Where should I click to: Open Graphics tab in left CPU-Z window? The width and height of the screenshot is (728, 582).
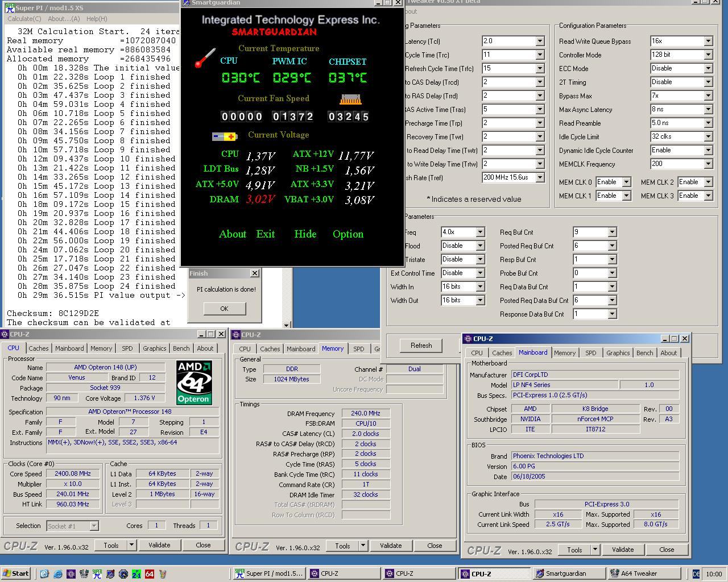coord(154,348)
